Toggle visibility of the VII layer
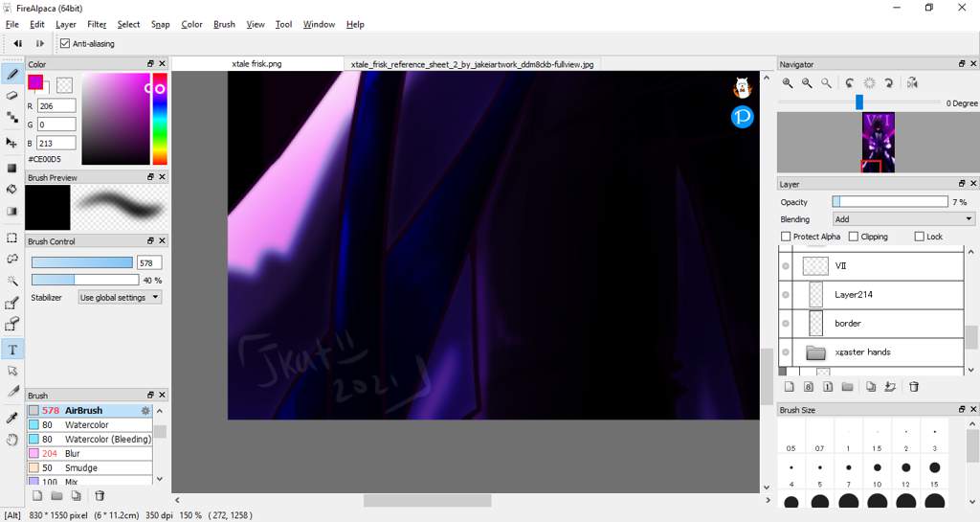The height and width of the screenshot is (522, 980). tap(786, 265)
